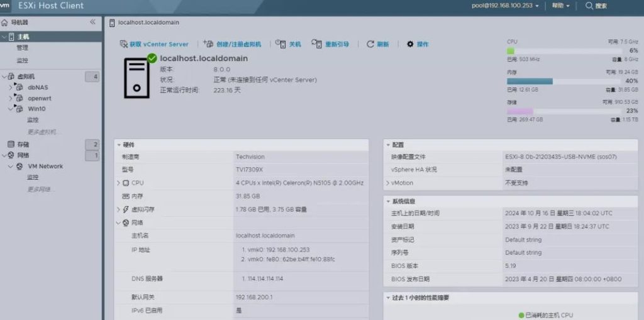Click the 重新引导 reboot button
The image size is (644, 320).
330,44
